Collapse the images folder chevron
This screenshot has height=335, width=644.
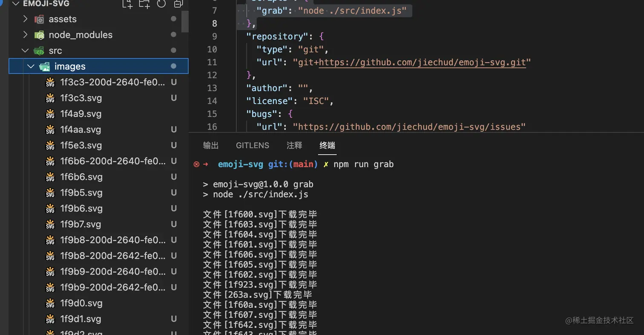[x=31, y=66]
